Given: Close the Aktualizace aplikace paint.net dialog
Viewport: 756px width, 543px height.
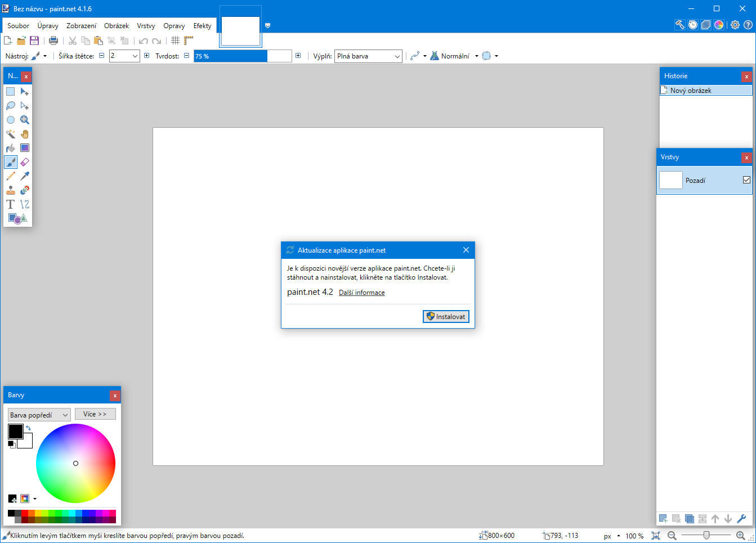Looking at the screenshot, I should 466,250.
